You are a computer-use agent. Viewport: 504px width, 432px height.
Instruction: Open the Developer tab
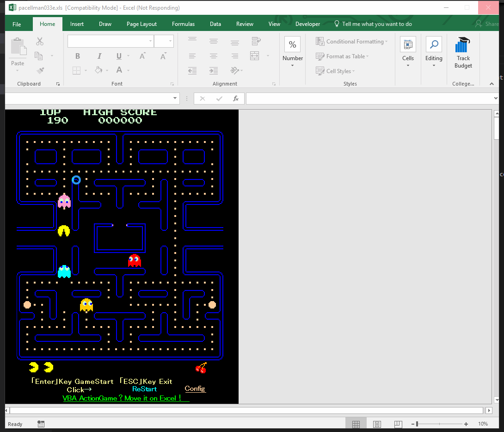[307, 24]
